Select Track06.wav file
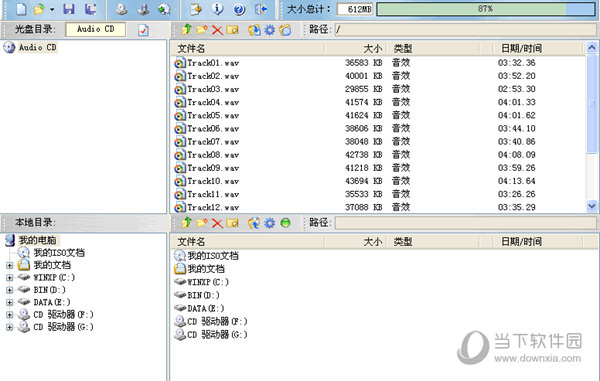Image resolution: width=600 pixels, height=381 pixels. click(213, 129)
